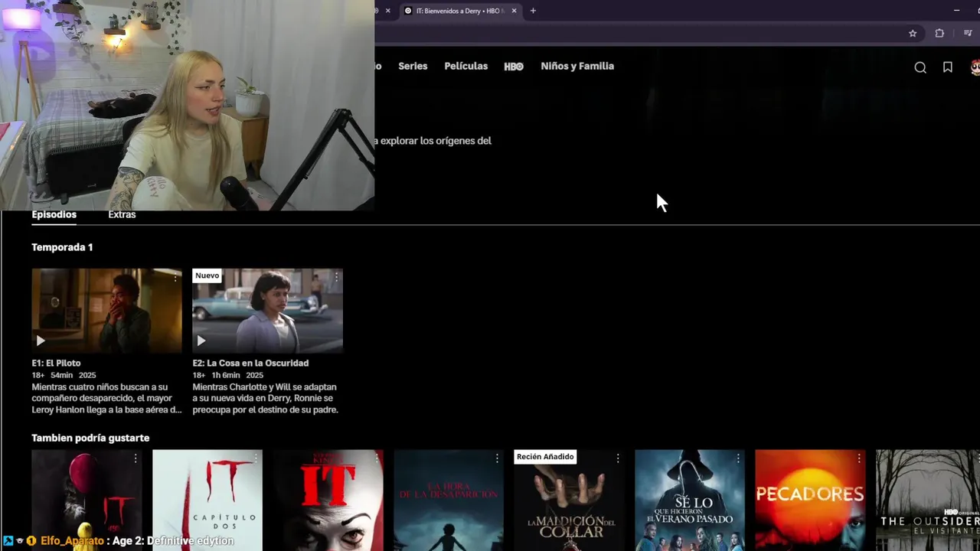Open options on Pecadores poster
This screenshot has height=551, width=980.
coord(859,458)
